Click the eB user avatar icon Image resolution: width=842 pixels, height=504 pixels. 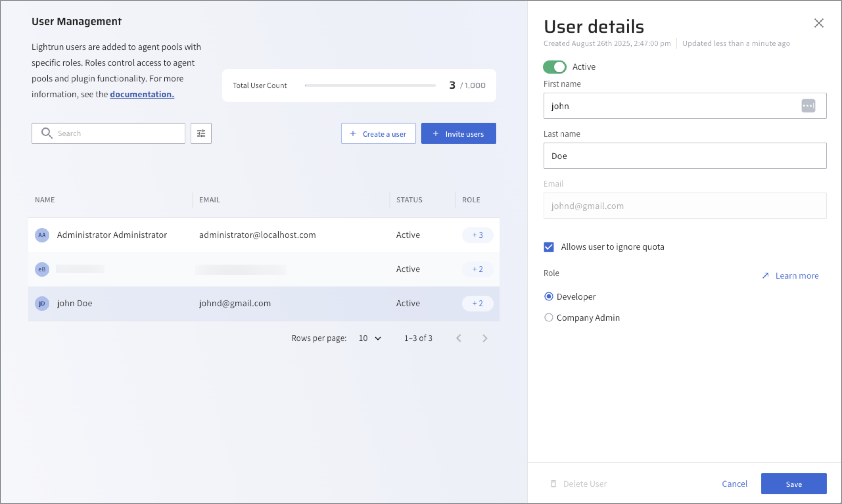pyautogui.click(x=42, y=269)
